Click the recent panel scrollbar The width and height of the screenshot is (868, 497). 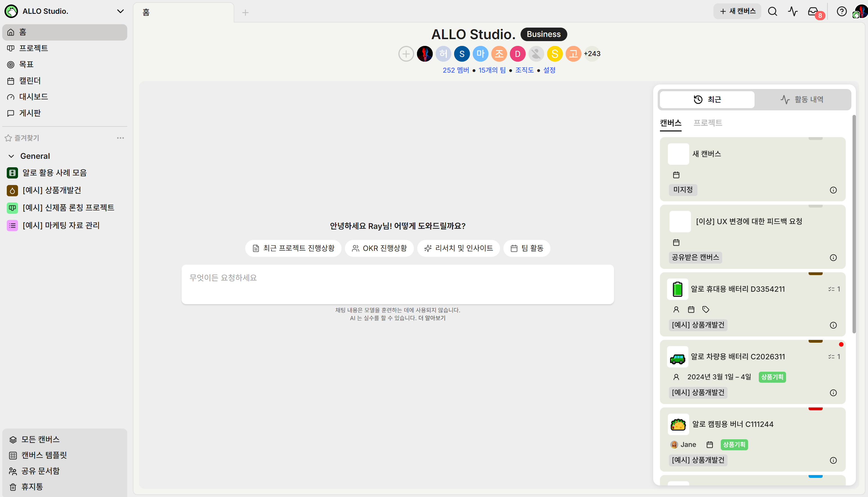pyautogui.click(x=854, y=224)
